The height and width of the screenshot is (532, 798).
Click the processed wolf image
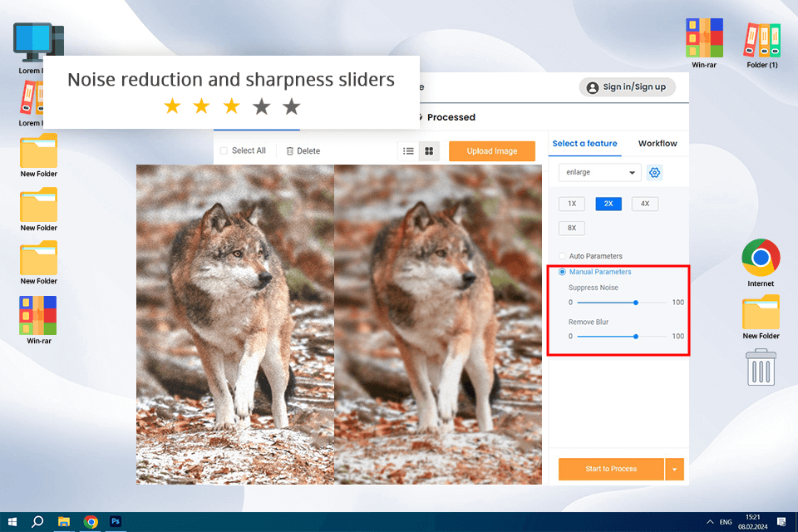click(x=438, y=324)
